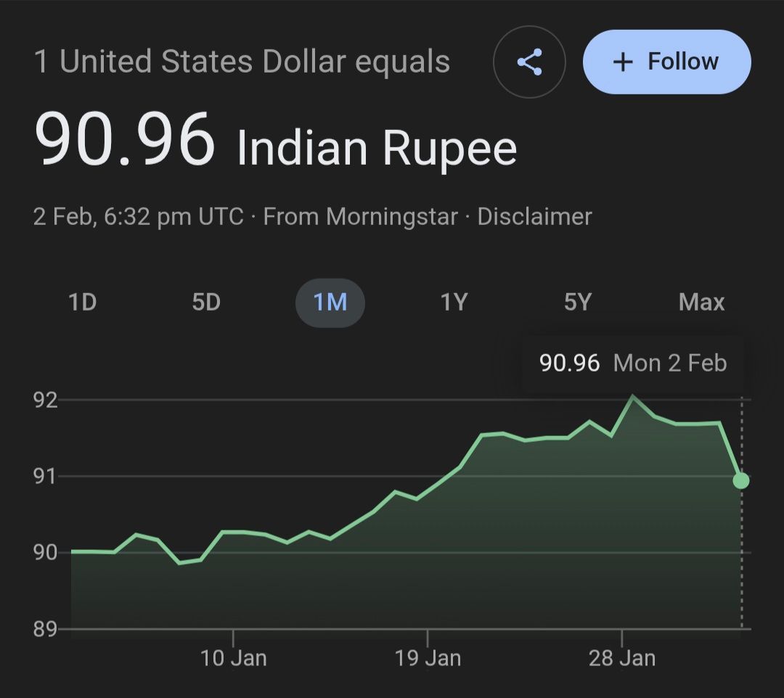Switch chart to 5Y range
This screenshot has width=784, height=698.
point(578,302)
